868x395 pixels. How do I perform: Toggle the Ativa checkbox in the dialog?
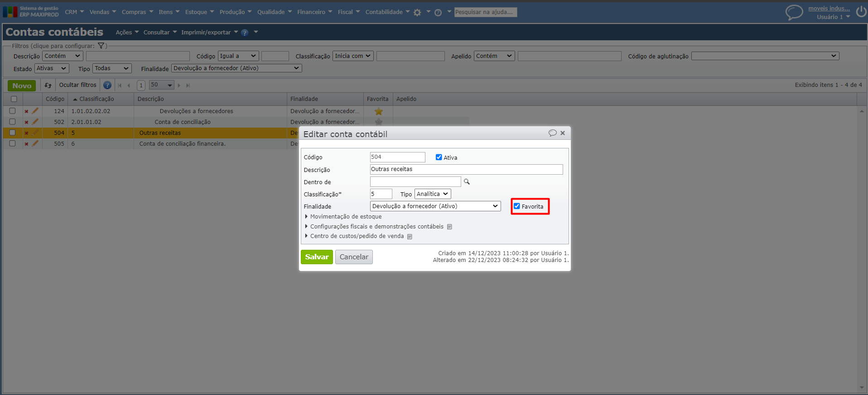point(439,157)
